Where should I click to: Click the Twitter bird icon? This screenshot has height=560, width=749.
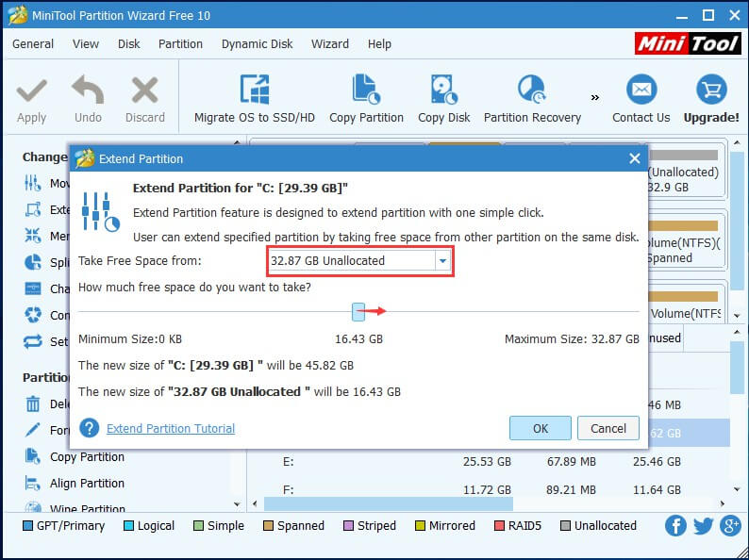coord(703,526)
